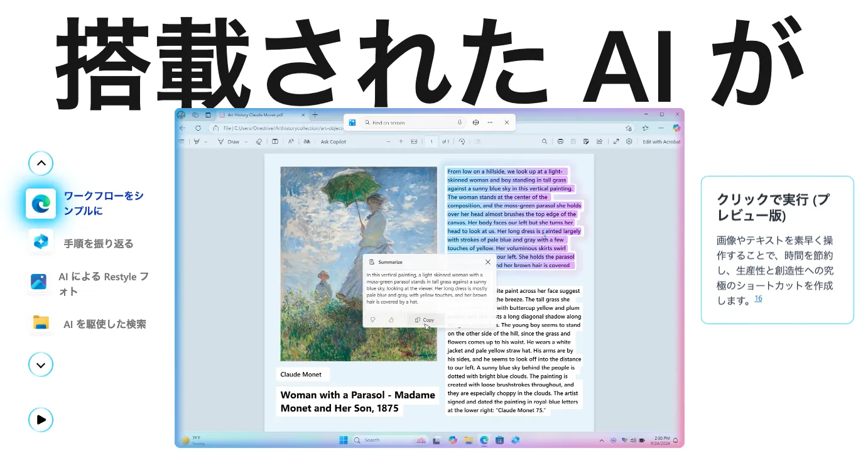Viewport: 868px width, 470px height.
Task: Expand the Draw tool options dropdown
Action: (245, 141)
